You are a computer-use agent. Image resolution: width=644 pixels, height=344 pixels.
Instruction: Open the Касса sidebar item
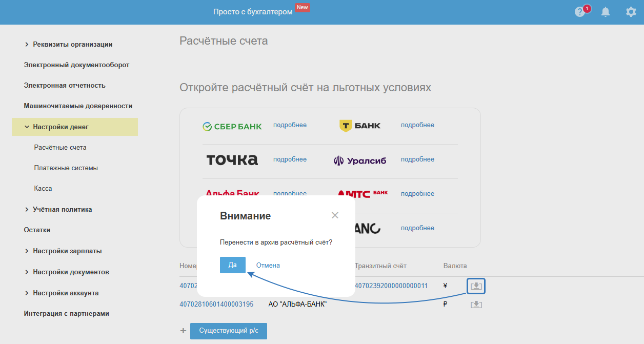43,188
